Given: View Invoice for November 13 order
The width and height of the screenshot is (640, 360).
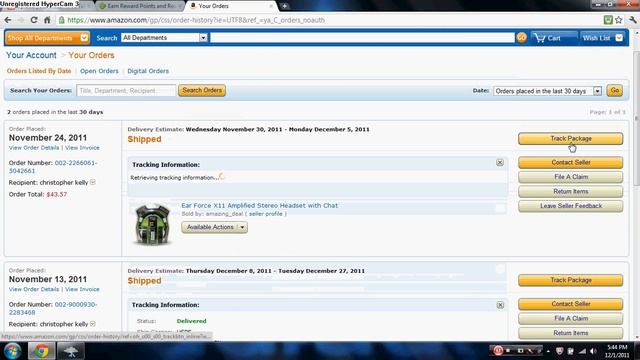Looking at the screenshot, I should [x=82, y=289].
